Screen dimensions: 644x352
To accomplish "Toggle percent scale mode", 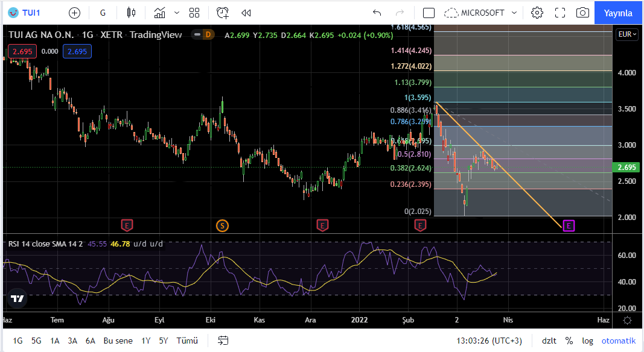I will point(569,341).
